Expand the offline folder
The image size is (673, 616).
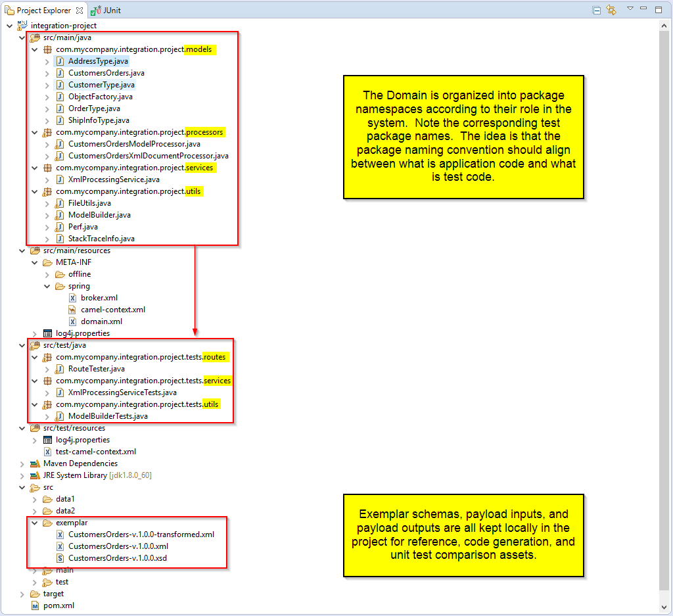[x=47, y=274]
